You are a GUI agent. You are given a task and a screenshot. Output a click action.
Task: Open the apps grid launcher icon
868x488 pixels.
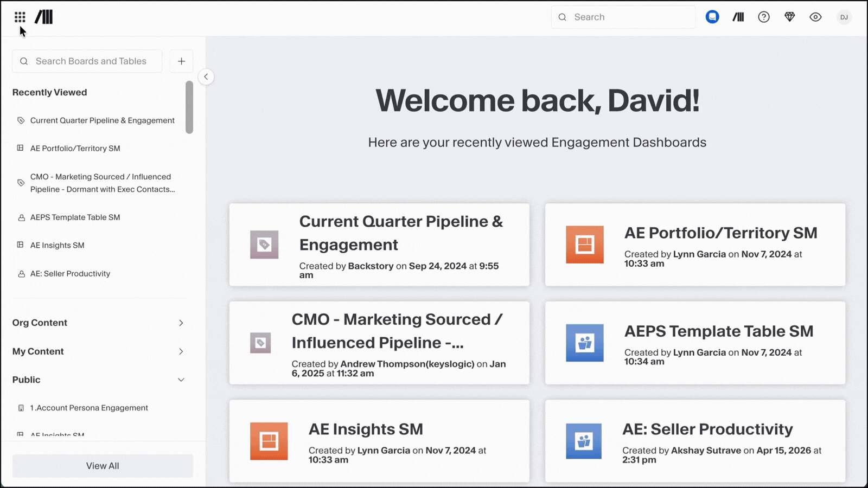pos(20,17)
